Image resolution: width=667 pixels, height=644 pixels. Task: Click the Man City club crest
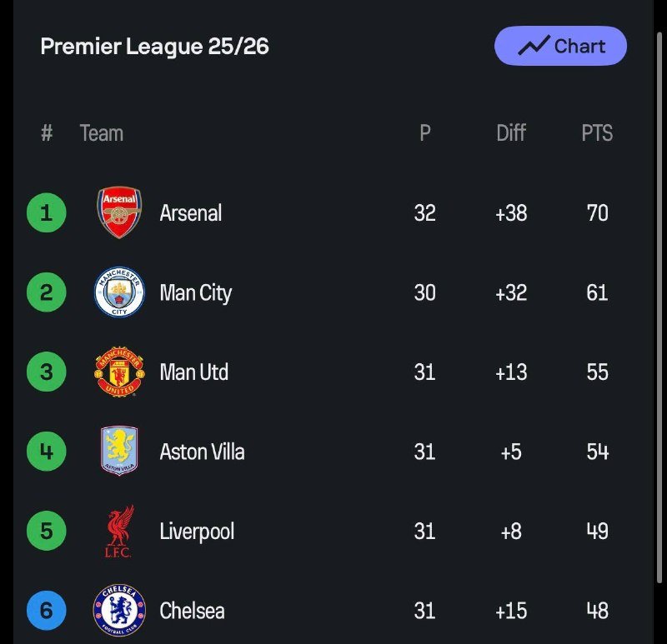point(119,292)
